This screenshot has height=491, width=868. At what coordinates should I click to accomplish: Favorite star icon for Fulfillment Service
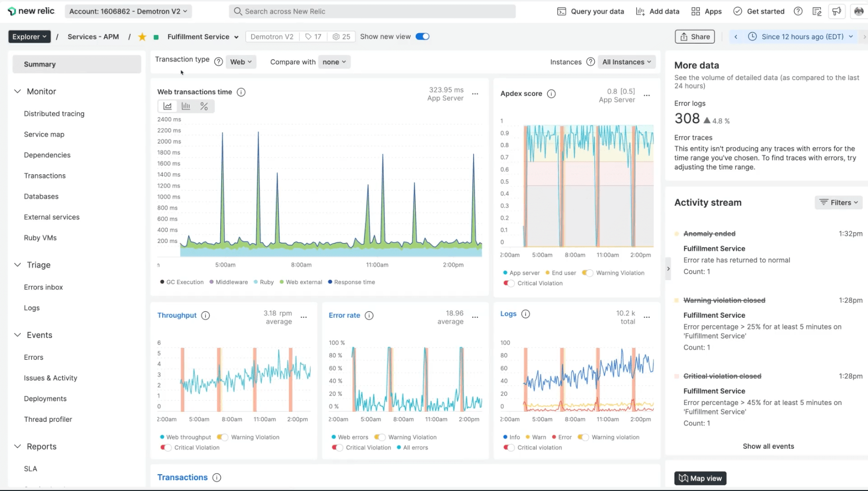[142, 37]
